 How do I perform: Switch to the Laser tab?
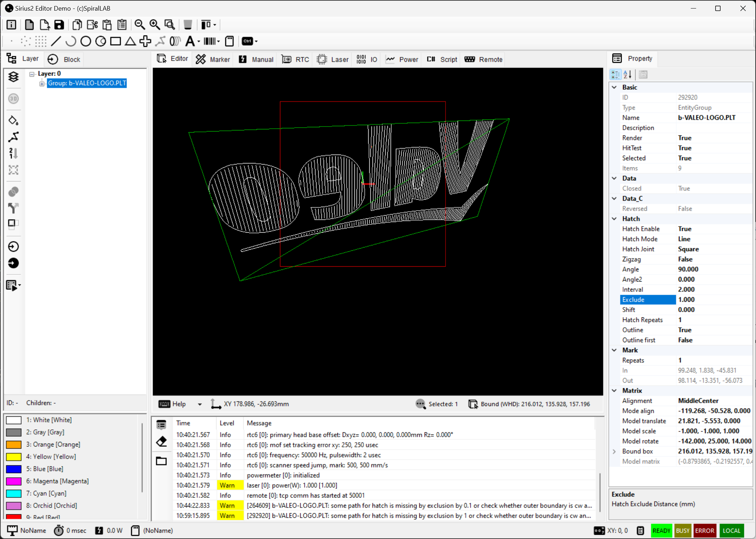coord(333,59)
